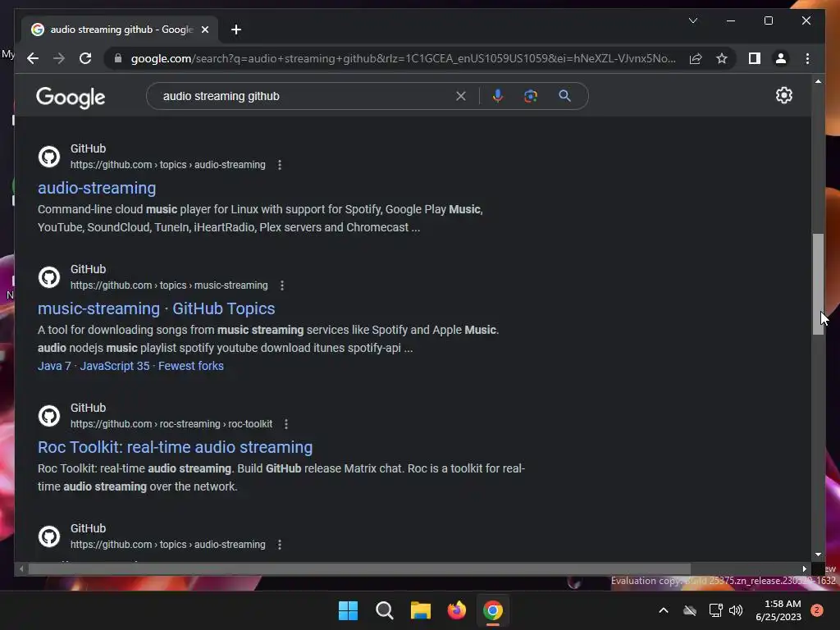Share this page from the address bar
The width and height of the screenshot is (840, 630).
[x=696, y=58]
